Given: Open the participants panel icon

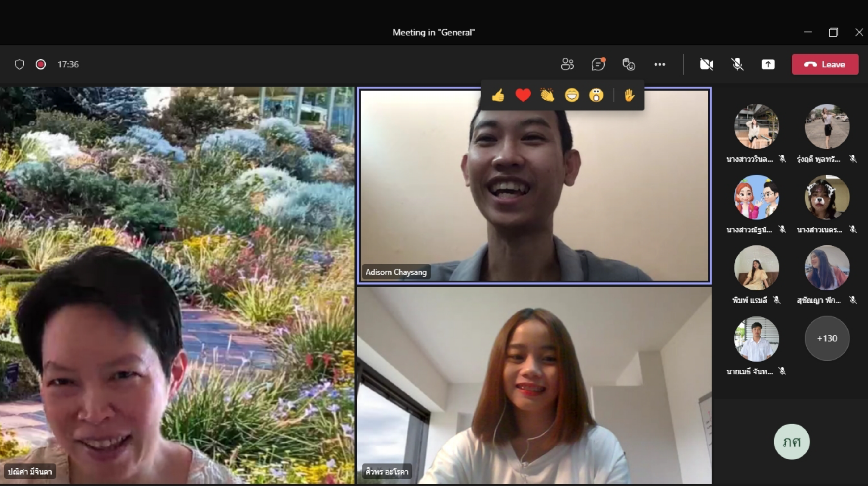Looking at the screenshot, I should click(x=567, y=64).
